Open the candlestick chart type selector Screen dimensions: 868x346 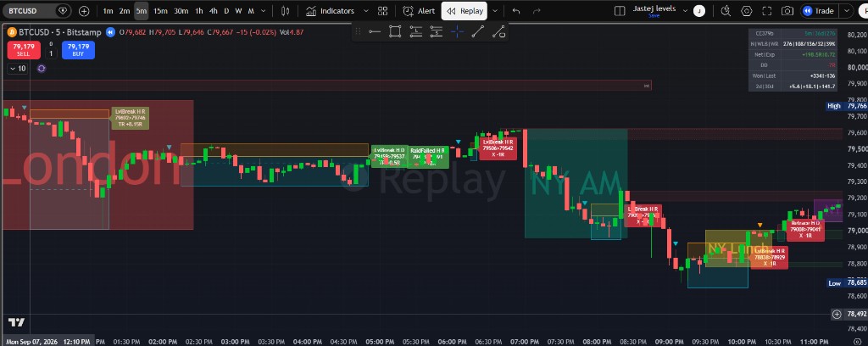click(286, 10)
